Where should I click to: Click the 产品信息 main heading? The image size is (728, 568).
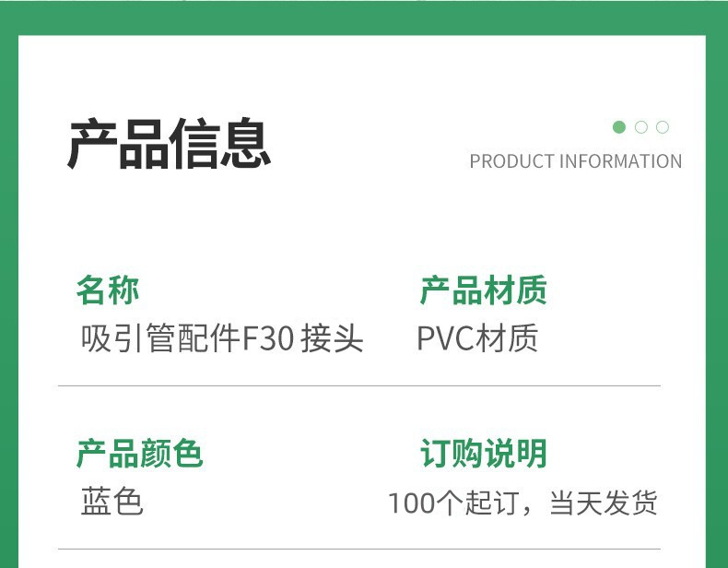(170, 144)
